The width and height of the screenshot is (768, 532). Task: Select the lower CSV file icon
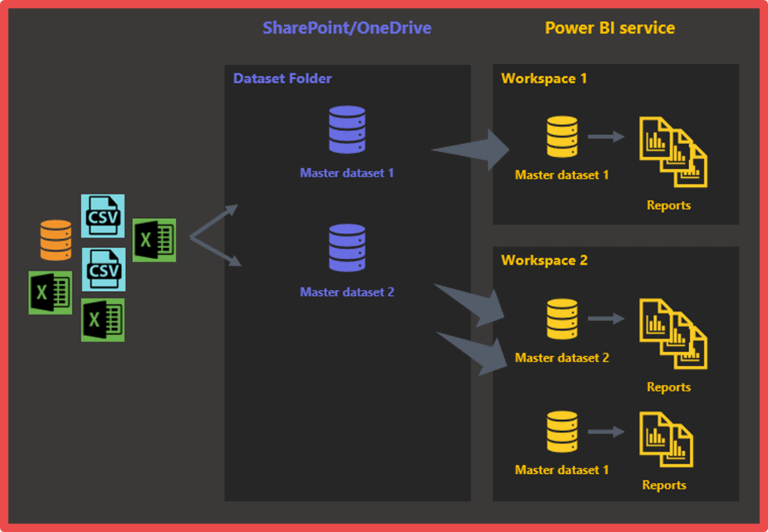click(x=103, y=270)
